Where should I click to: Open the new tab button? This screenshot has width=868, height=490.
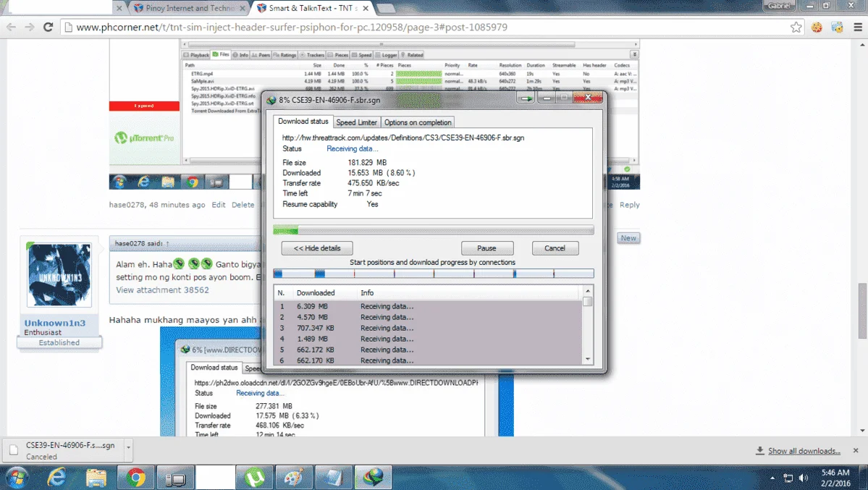(386, 8)
